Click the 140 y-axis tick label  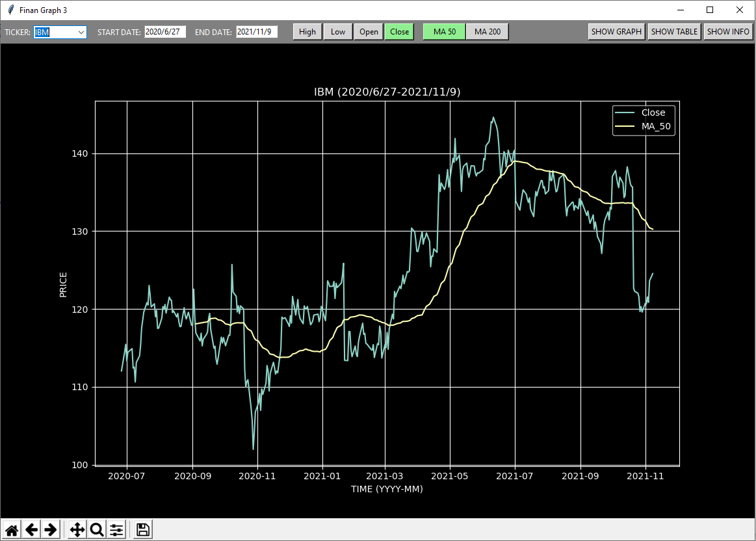(80, 154)
